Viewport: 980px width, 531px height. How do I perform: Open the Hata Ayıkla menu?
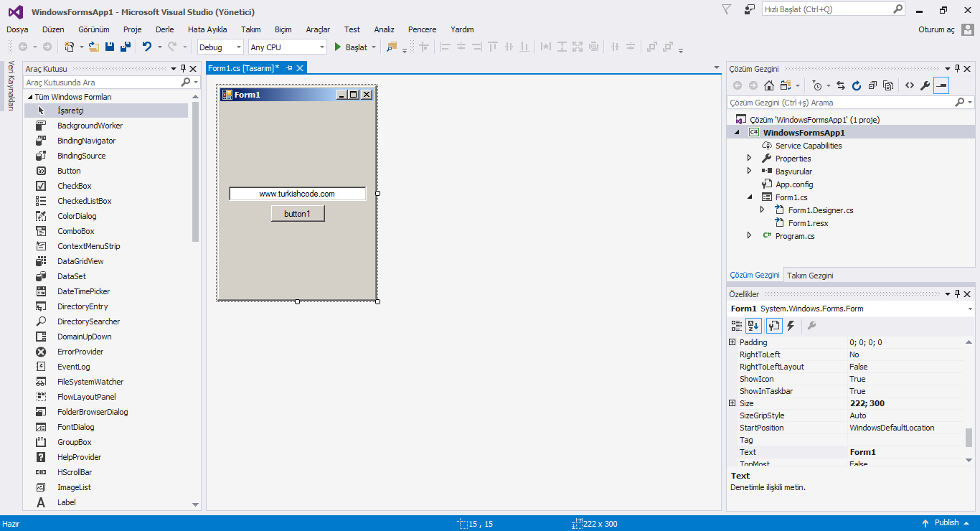tap(207, 29)
